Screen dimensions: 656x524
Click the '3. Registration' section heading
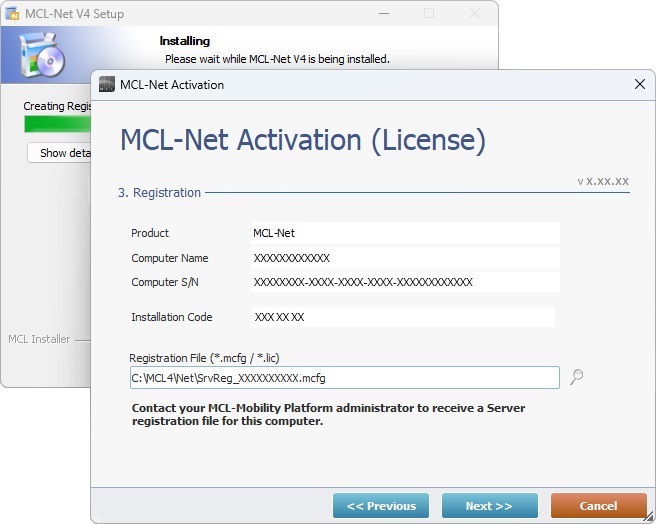click(x=159, y=193)
